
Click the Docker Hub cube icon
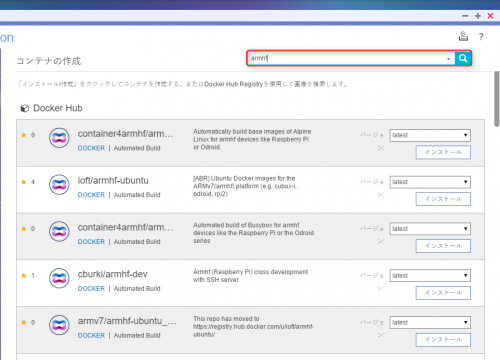(25, 108)
